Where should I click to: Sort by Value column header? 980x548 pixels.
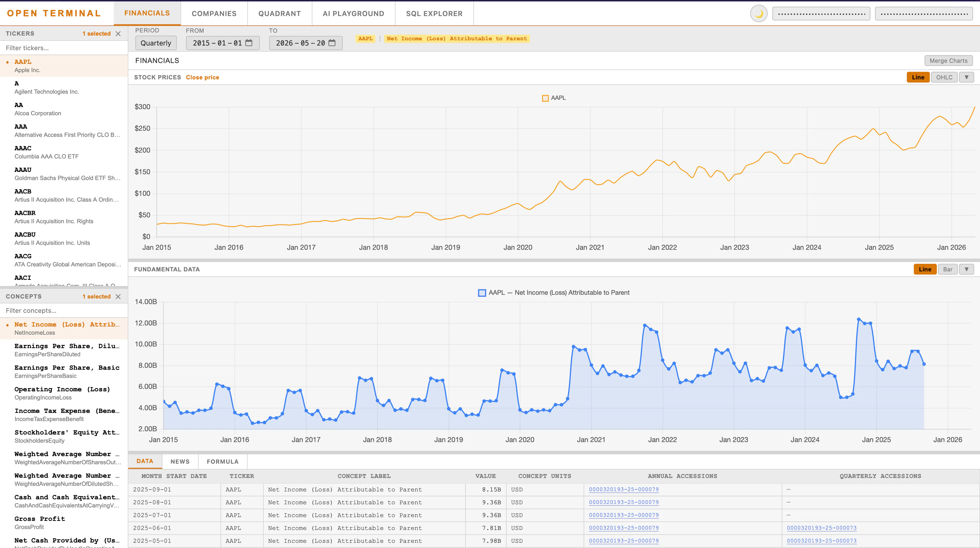pos(485,476)
